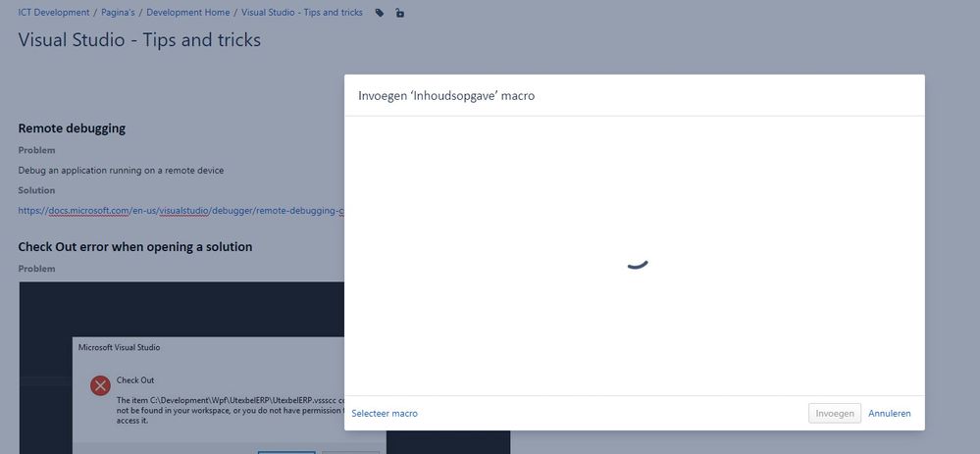Viewport: 980px width, 454px height.
Task: Go to ICT Development breadcrumb
Action: tap(54, 13)
